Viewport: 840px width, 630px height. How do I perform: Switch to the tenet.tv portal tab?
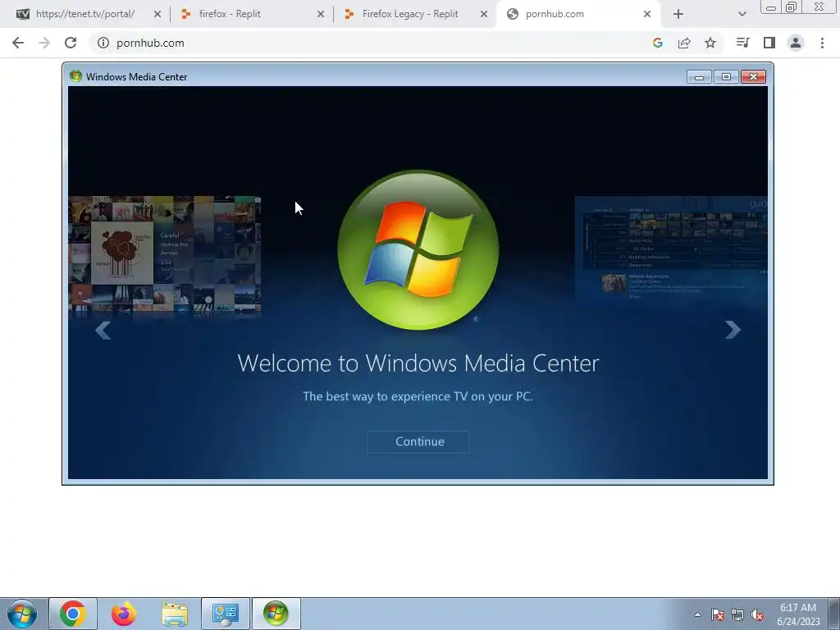(x=85, y=14)
